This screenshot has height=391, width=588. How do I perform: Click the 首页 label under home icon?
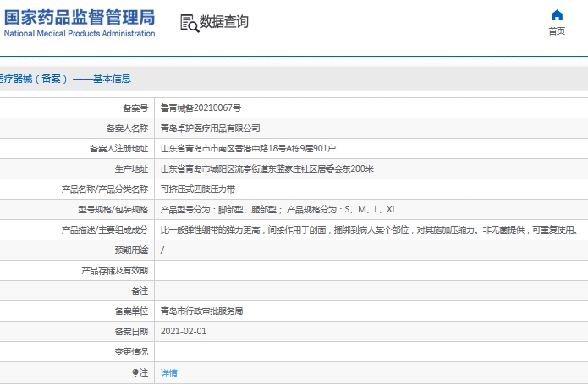pos(557,31)
